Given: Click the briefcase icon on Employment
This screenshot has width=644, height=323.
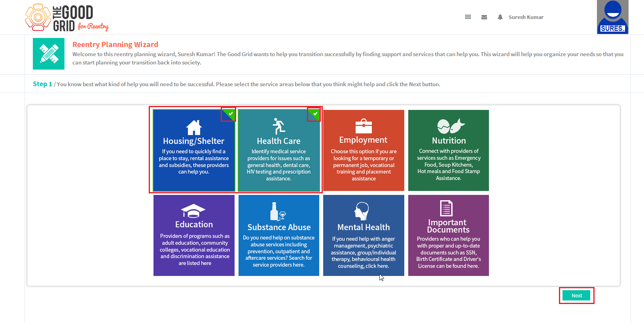Looking at the screenshot, I should [364, 126].
